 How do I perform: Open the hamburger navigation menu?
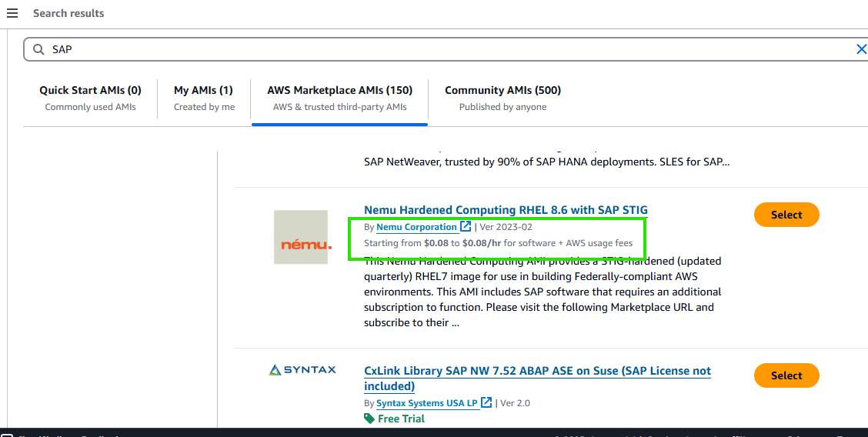pyautogui.click(x=12, y=13)
